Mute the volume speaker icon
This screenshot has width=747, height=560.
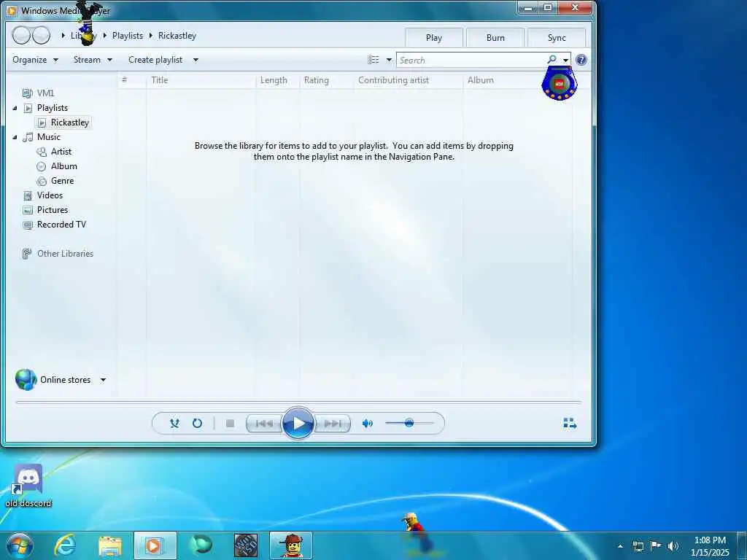tap(368, 424)
